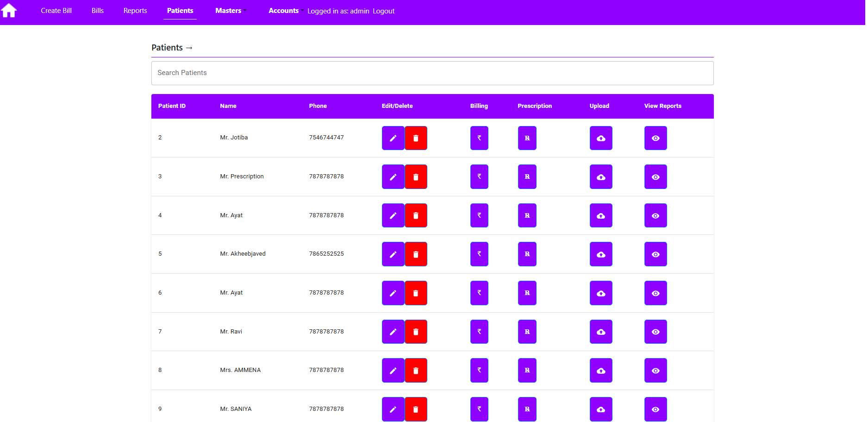Open the Bills page from navbar
This screenshot has width=868, height=422.
click(x=98, y=11)
